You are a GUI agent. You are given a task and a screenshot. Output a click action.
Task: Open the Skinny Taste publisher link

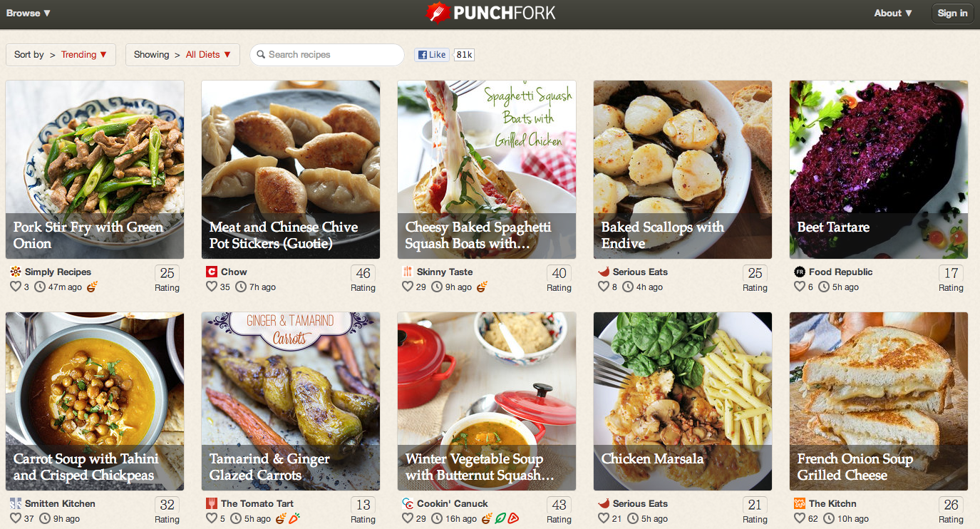(444, 272)
